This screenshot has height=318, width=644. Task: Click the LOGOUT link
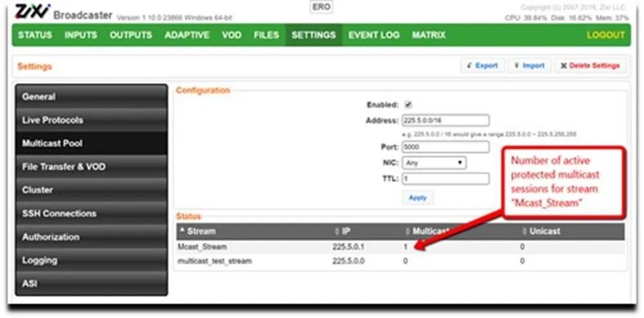coord(606,35)
